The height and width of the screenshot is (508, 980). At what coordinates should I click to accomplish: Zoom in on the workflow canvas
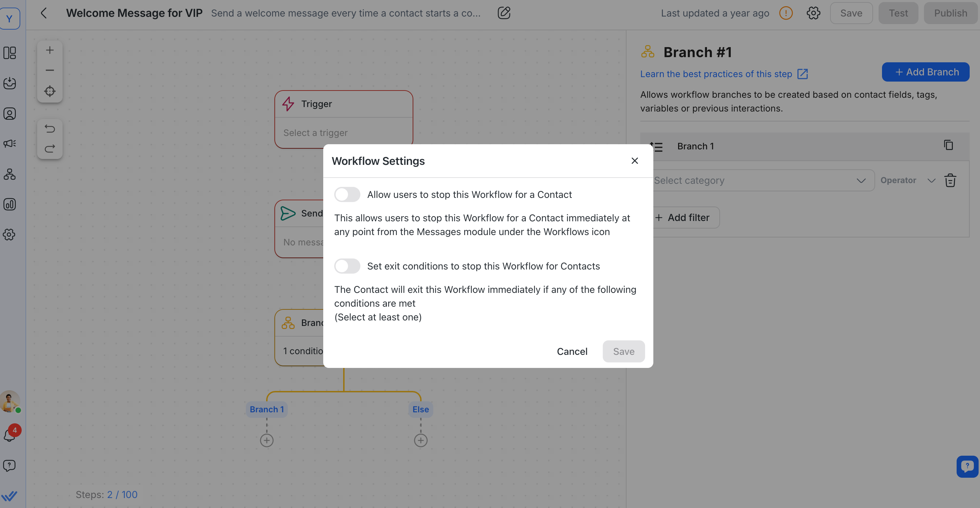50,50
